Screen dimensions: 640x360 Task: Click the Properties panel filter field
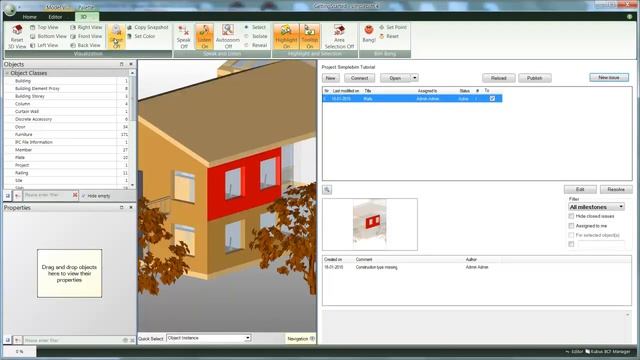(73, 340)
